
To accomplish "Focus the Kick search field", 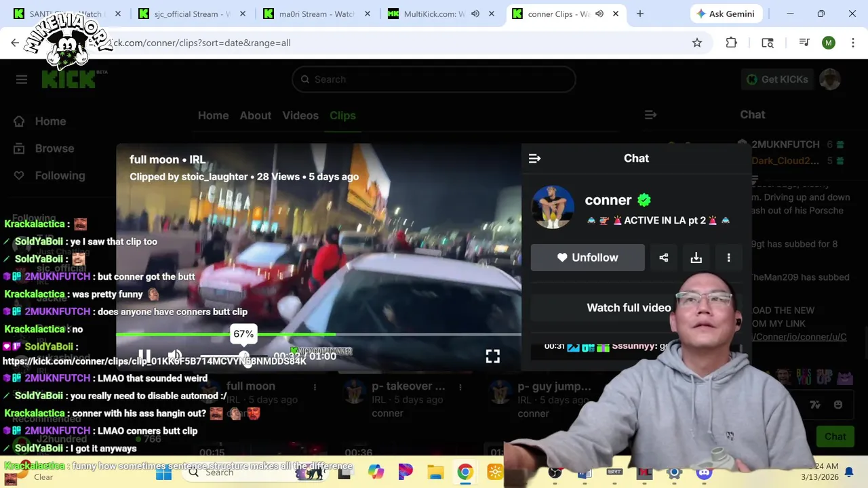I will point(434,79).
